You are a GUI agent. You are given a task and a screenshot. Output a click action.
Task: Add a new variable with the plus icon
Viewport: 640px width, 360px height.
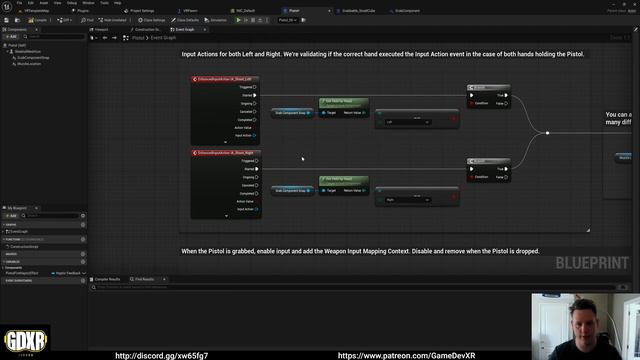point(83,262)
